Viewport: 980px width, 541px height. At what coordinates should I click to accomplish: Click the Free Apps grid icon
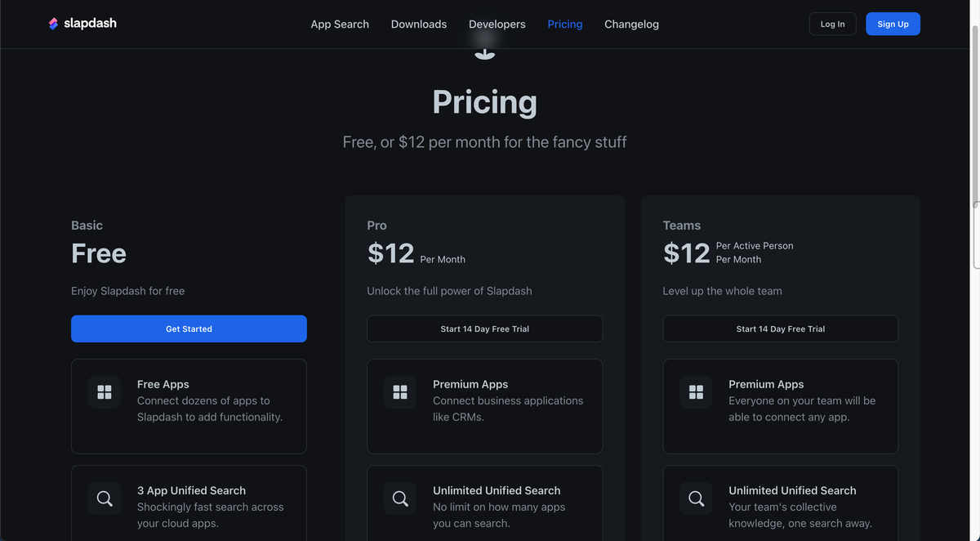(x=105, y=392)
